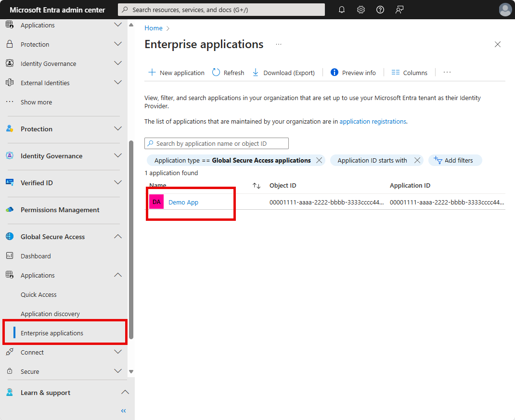The width and height of the screenshot is (515, 420).
Task: Add a new application with the plus toolbar item
Action: pyautogui.click(x=176, y=72)
